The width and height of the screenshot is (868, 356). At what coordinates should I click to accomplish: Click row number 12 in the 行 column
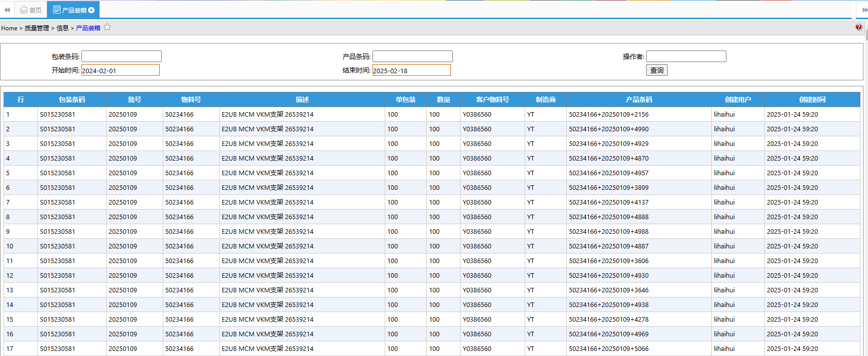pos(10,276)
